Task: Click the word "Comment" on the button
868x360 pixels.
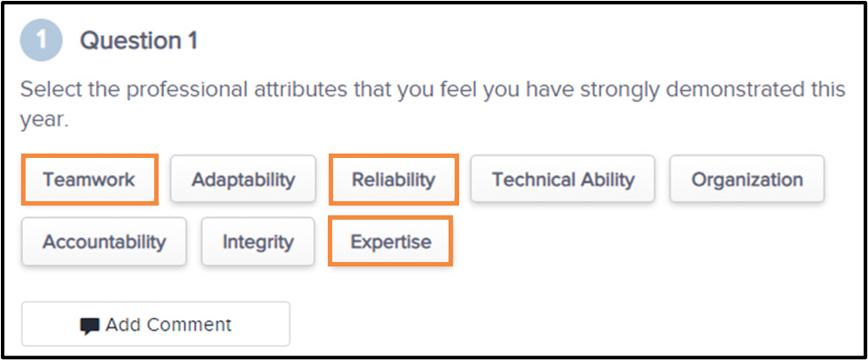Action: (189, 325)
